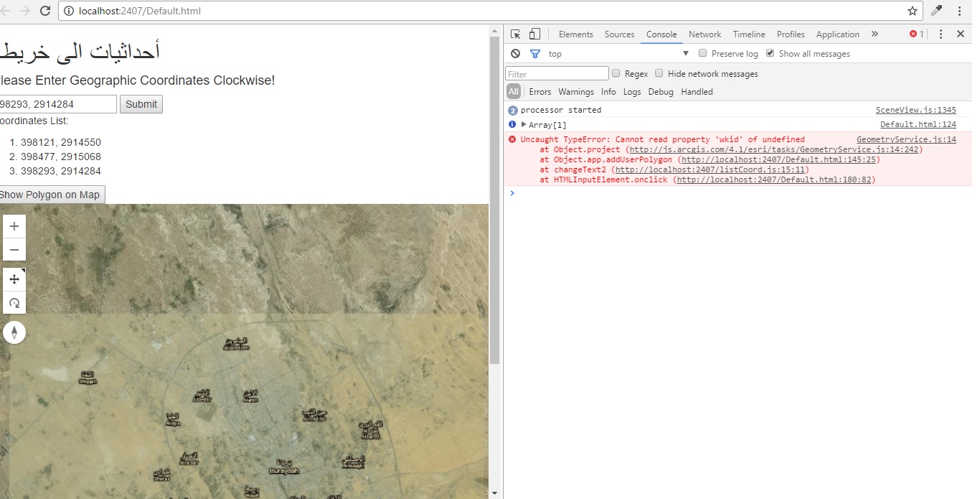The height and width of the screenshot is (499, 980).
Task: Filter console by Handled
Action: [x=697, y=92]
